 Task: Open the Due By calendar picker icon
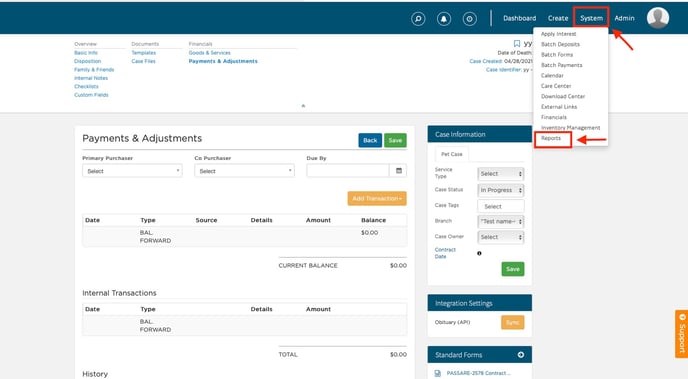point(398,171)
